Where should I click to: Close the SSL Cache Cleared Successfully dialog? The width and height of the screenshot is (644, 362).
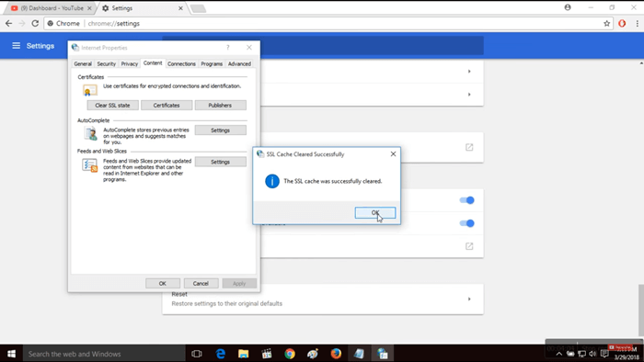click(393, 153)
